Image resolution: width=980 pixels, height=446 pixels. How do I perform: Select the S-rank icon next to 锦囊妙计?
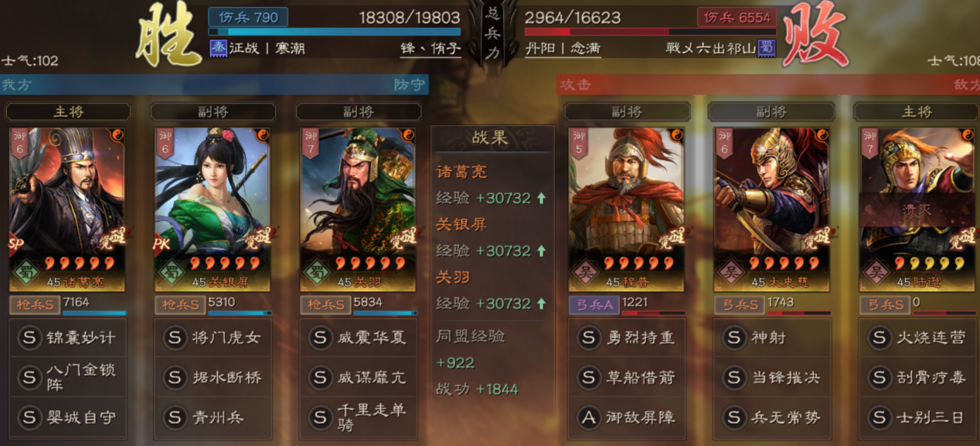point(29,338)
